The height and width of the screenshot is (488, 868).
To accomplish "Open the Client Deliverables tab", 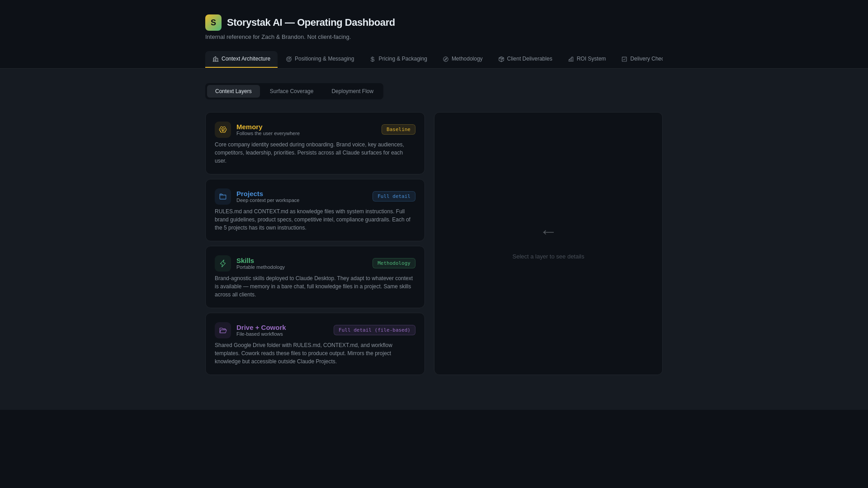I will 525,59.
